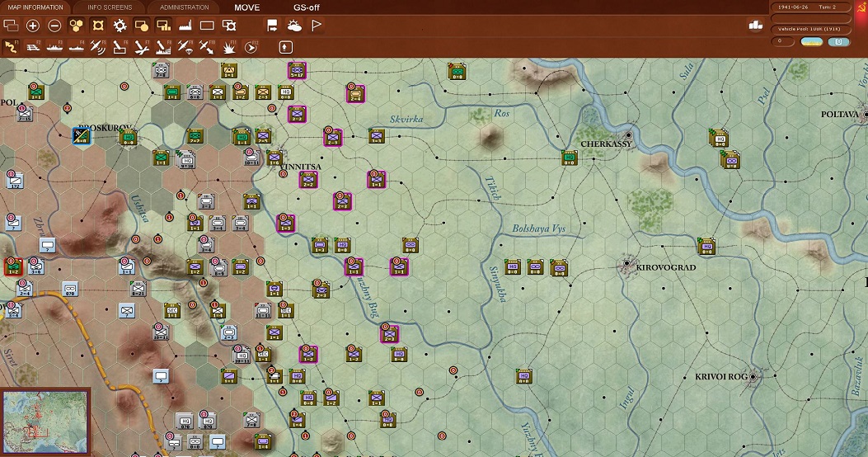The height and width of the screenshot is (457, 868).
Task: Open the Administration tab
Action: click(185, 7)
